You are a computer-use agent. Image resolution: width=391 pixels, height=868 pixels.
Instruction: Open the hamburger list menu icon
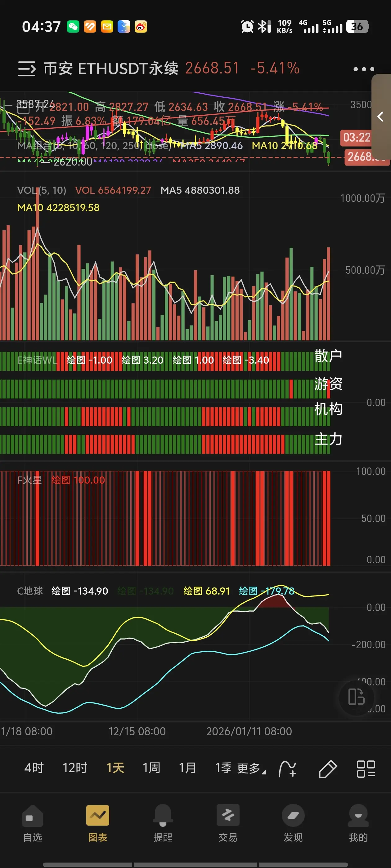(x=27, y=69)
